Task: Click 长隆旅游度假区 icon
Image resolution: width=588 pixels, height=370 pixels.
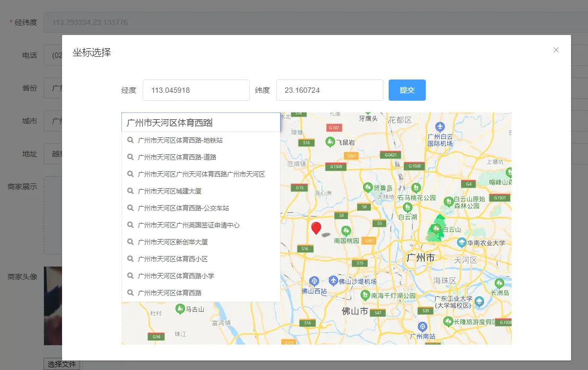Action: point(448,321)
